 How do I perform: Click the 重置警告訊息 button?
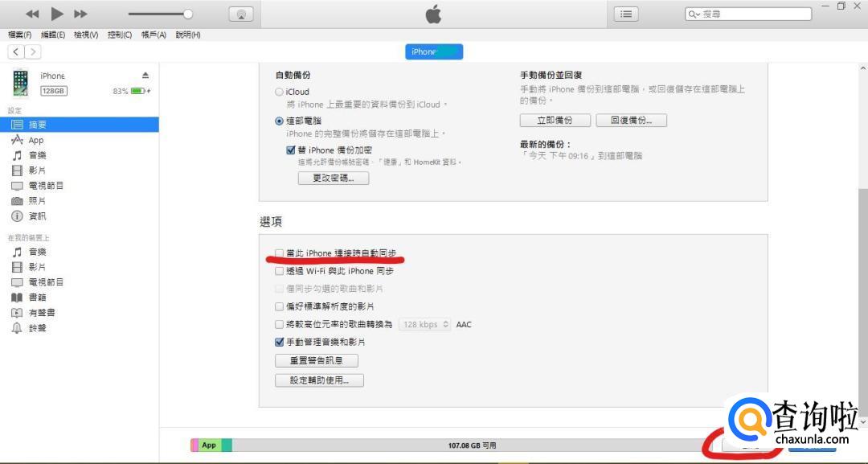click(x=317, y=360)
